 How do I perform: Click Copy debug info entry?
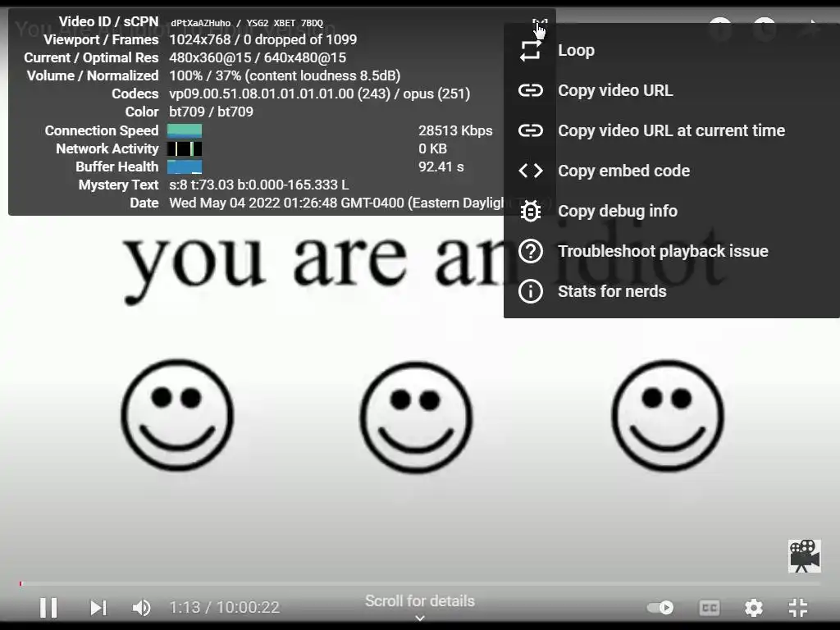point(671,211)
